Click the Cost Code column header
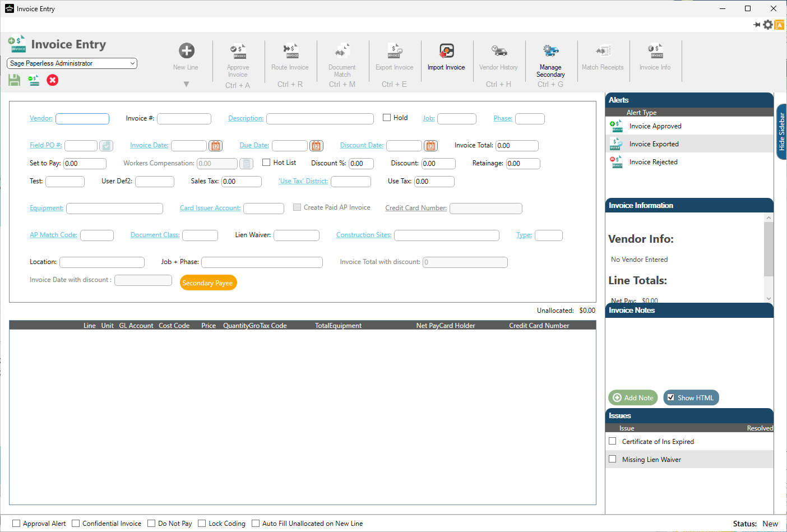 (x=174, y=326)
